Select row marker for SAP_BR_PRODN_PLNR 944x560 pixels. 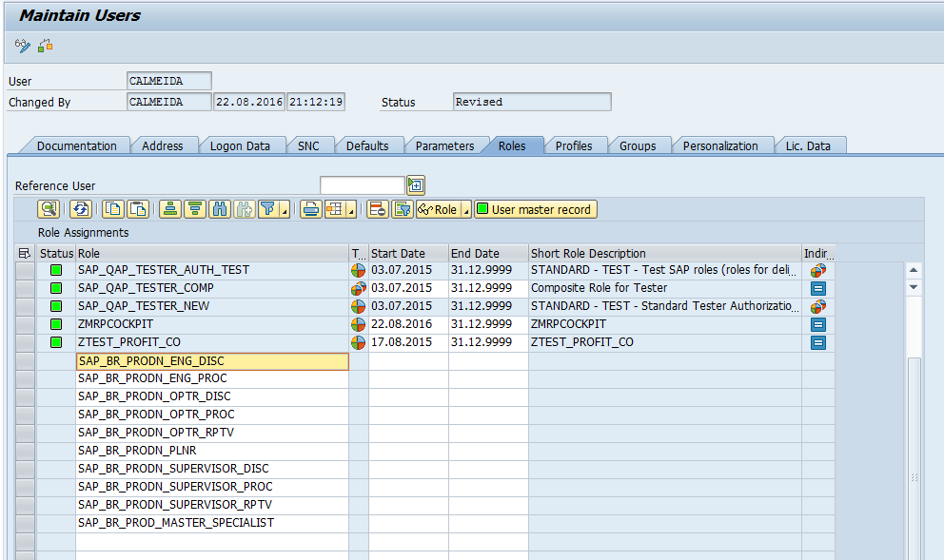point(26,451)
